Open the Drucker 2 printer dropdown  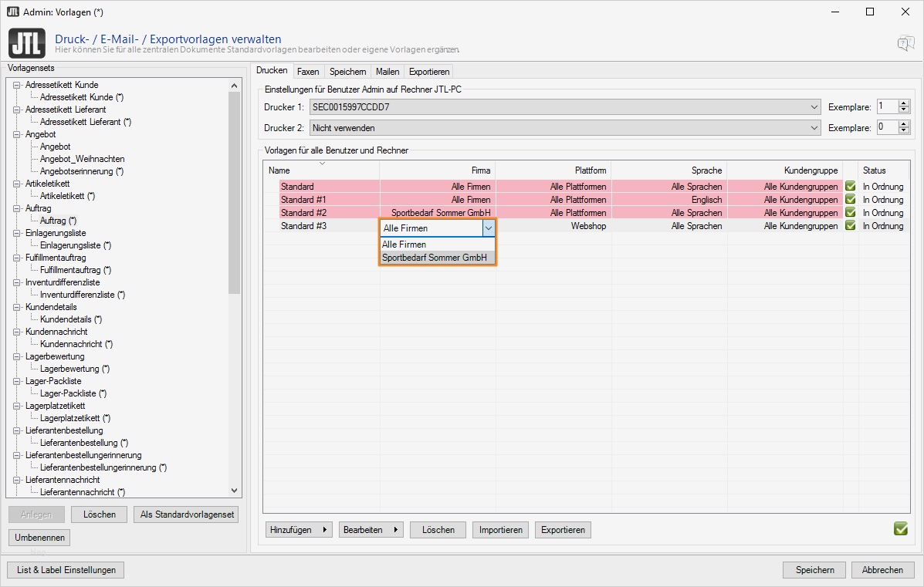pyautogui.click(x=814, y=127)
